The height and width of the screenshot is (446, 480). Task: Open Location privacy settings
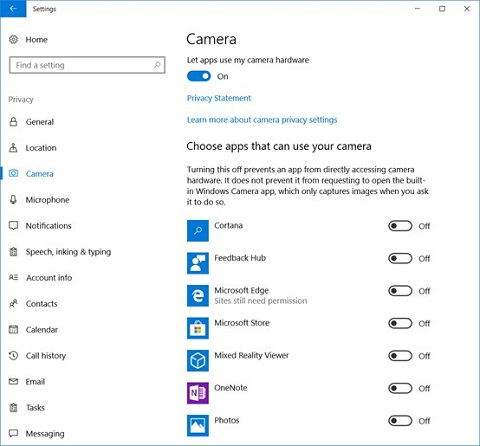(x=41, y=148)
